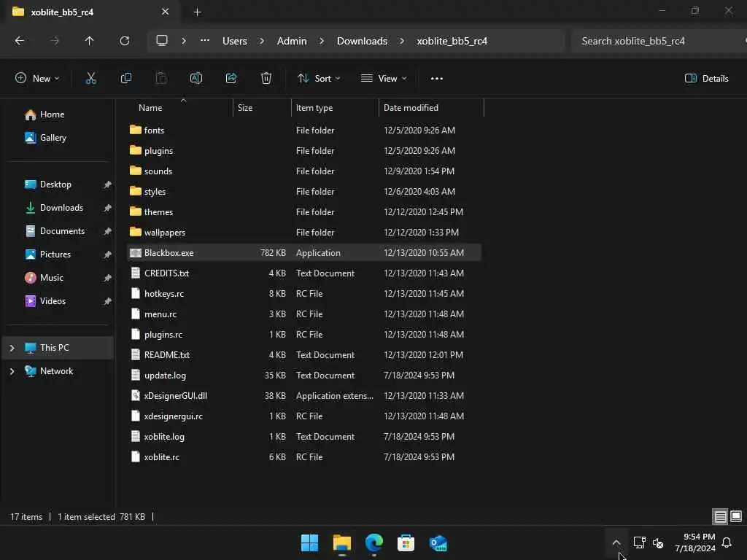Select Home in the sidebar
The height and width of the screenshot is (560, 747).
[52, 114]
